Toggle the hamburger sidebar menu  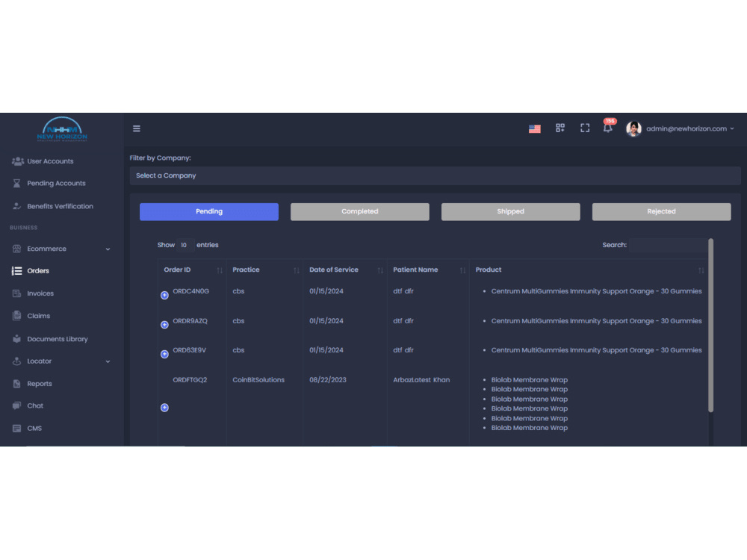point(136,128)
